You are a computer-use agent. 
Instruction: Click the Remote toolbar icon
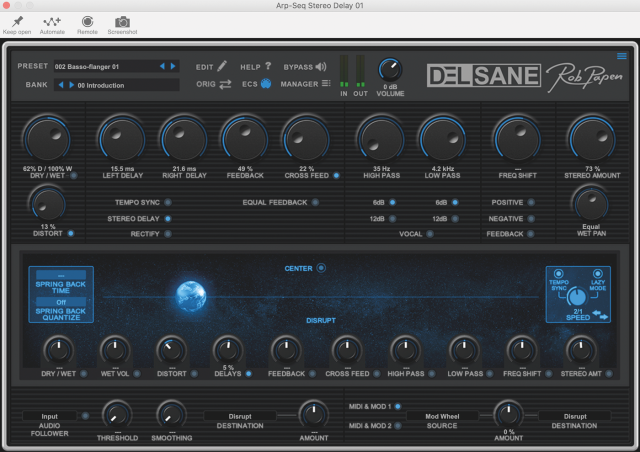click(x=87, y=21)
